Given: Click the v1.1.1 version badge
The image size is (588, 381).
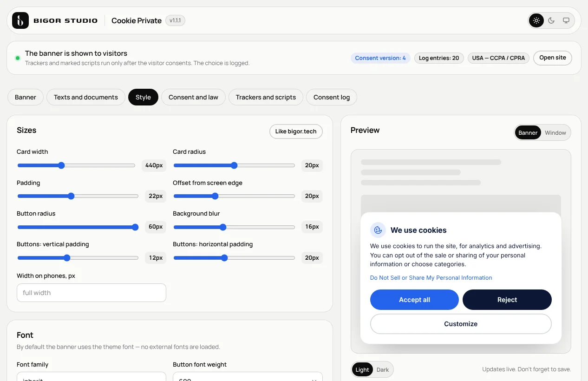Looking at the screenshot, I should 175,20.
